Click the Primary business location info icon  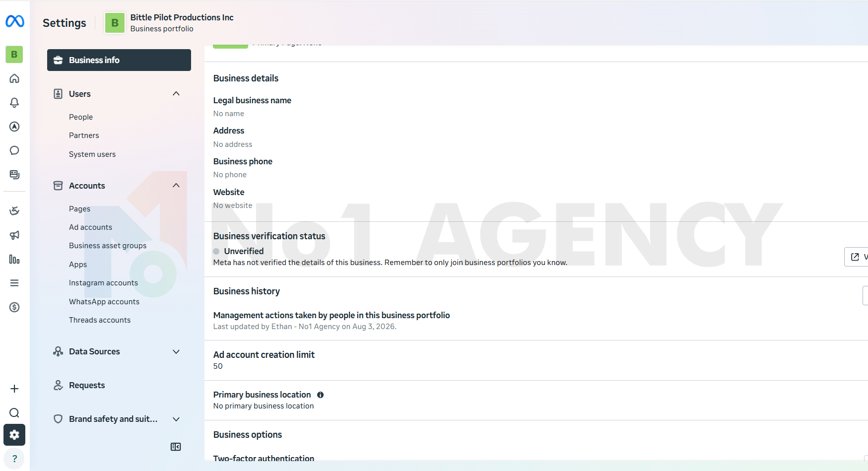[321, 395]
